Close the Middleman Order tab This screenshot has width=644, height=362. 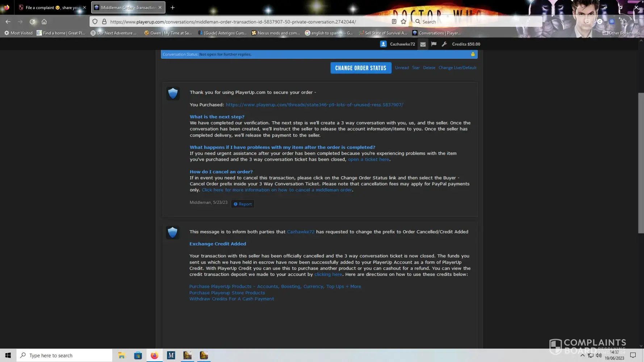[160, 8]
